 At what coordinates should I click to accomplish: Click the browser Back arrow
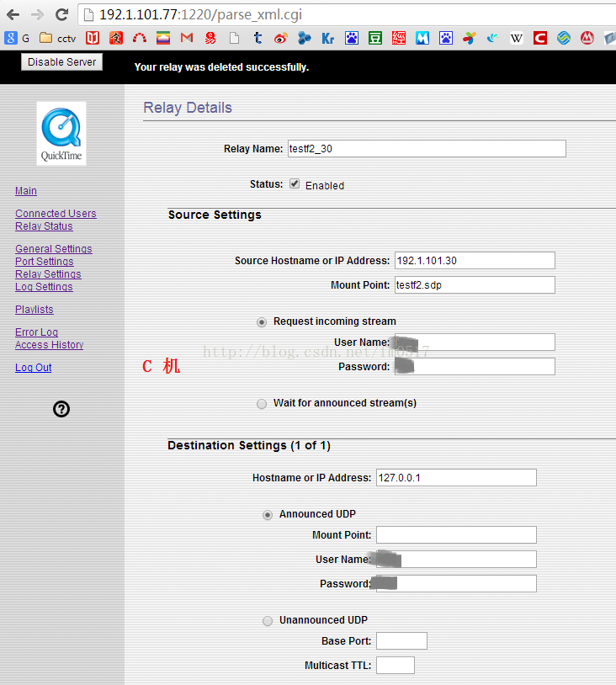13,15
